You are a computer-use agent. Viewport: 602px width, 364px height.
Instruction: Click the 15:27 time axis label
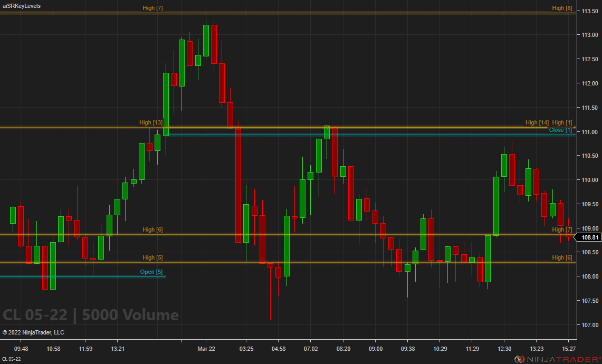568,349
